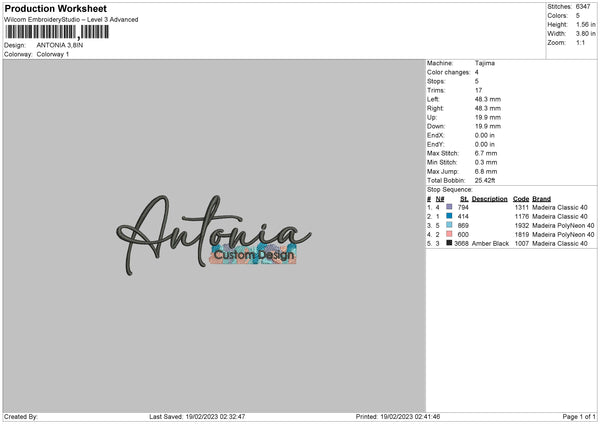600x424 pixels.
Task: Click the Left value 48.3 mm
Action: click(488, 99)
